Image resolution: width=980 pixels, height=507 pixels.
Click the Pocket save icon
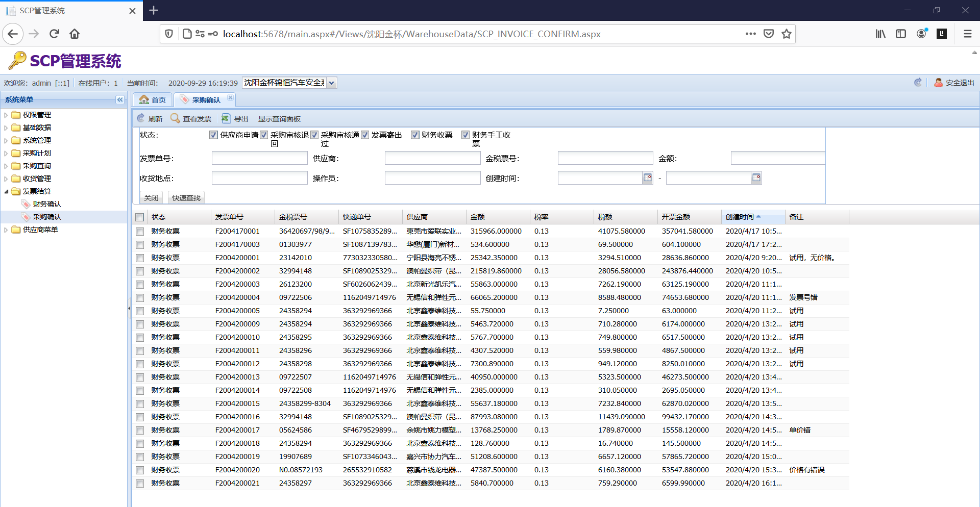(769, 34)
